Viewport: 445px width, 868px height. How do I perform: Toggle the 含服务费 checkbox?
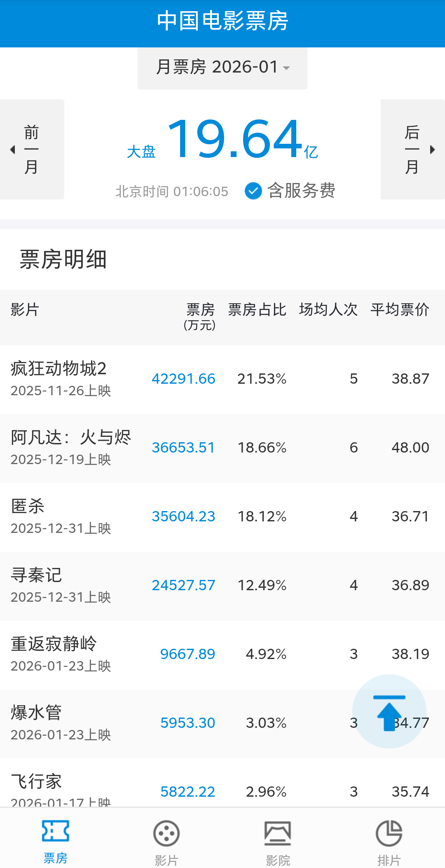point(253,191)
